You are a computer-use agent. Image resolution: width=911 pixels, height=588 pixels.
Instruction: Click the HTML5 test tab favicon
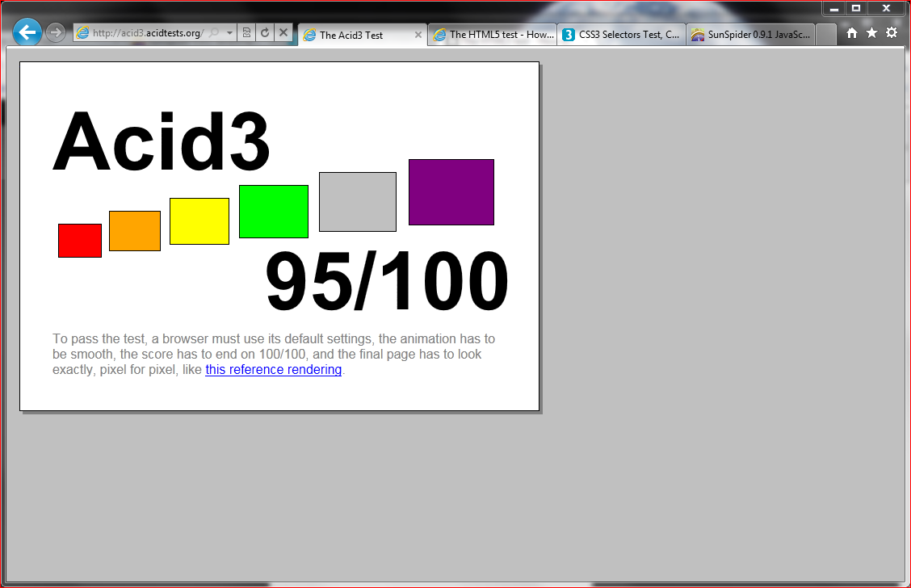click(440, 35)
